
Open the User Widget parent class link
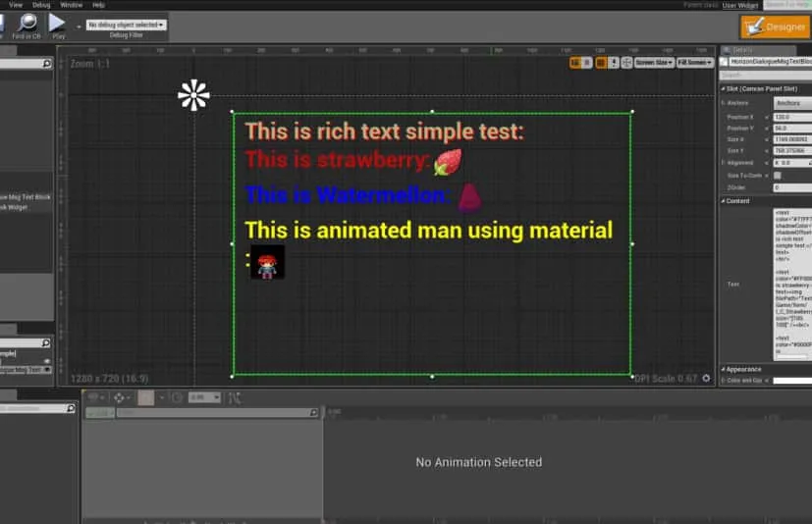(x=741, y=5)
